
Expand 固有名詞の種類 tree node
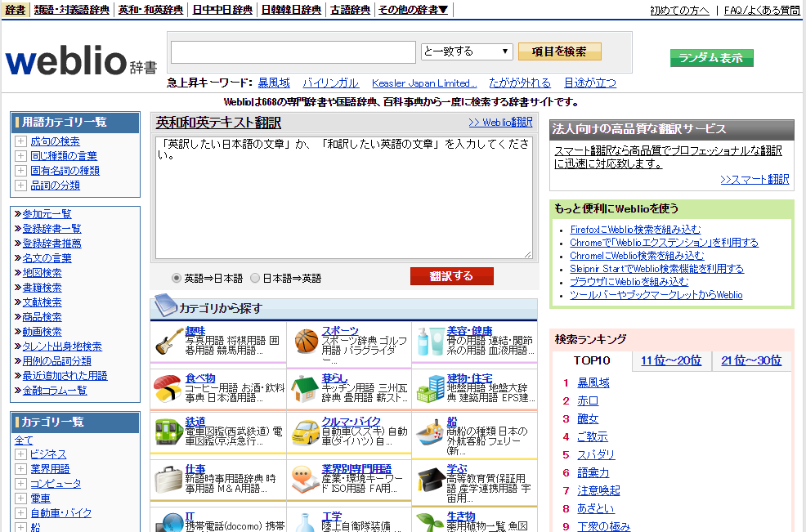(x=20, y=171)
